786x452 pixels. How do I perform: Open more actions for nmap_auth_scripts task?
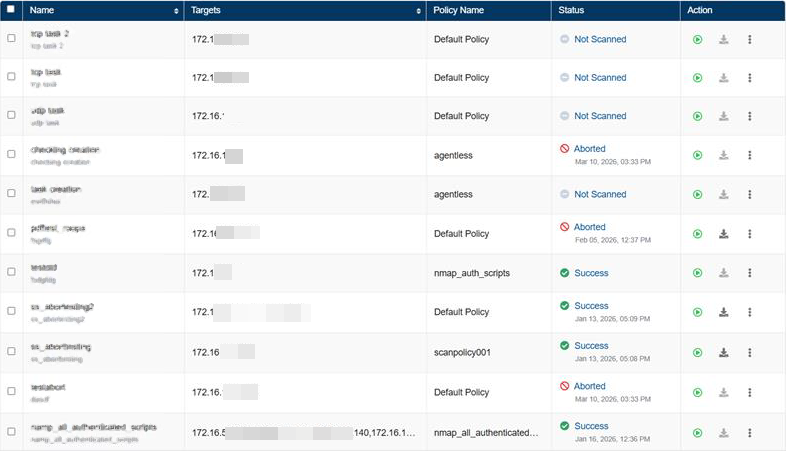click(x=749, y=273)
